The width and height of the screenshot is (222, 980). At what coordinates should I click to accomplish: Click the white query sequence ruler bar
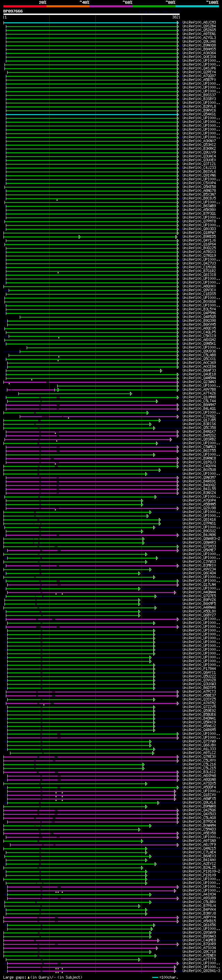coord(92,15)
